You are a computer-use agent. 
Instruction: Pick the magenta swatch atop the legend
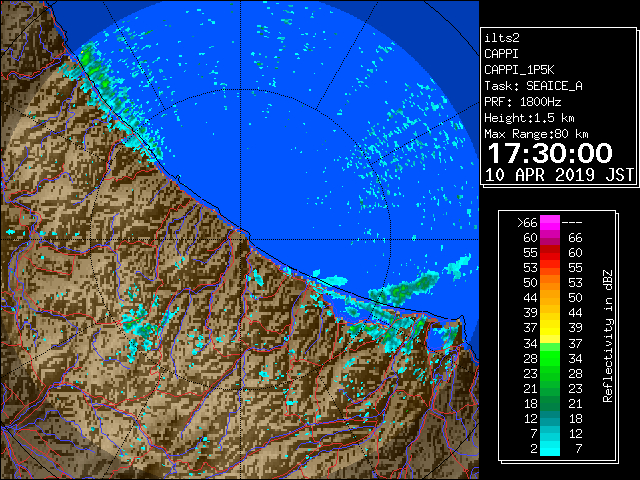click(550, 223)
